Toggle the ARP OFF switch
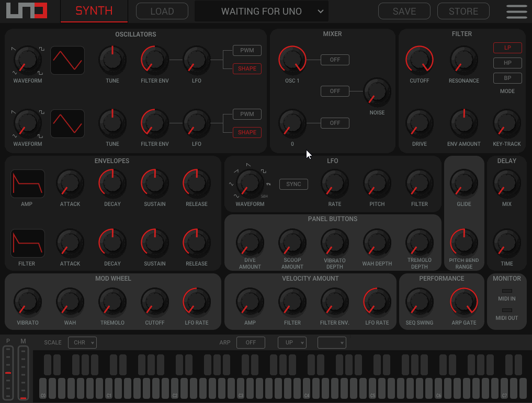Viewport: 532px width, 403px height. tap(251, 342)
